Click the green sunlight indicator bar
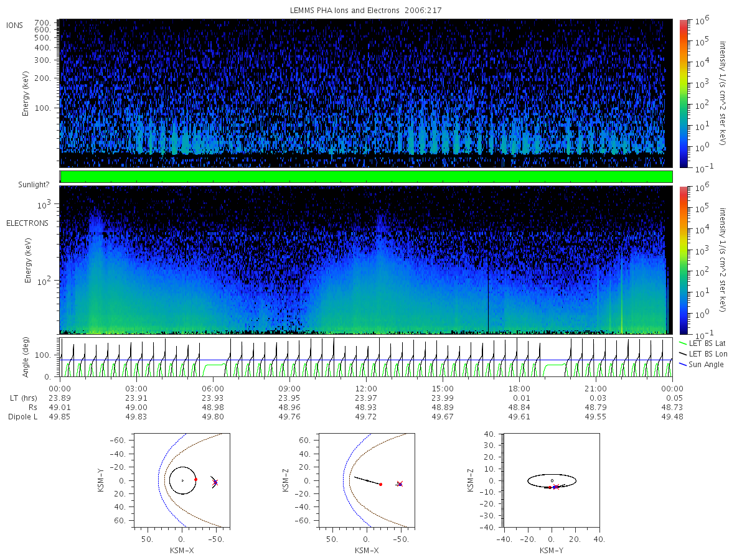Screen dimensions: 747x560 pyautogui.click(x=366, y=177)
